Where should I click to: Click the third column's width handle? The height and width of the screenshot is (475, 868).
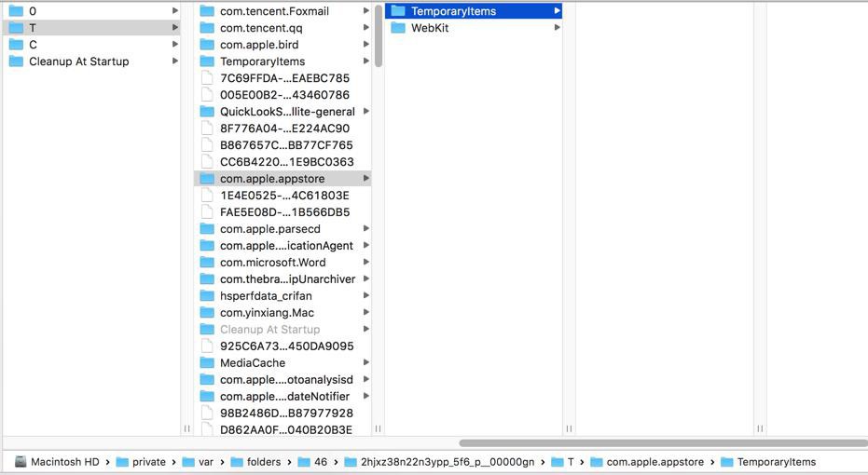coord(569,428)
